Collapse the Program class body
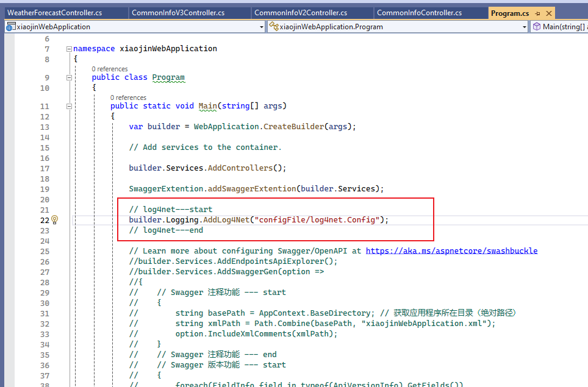Screen dimensions: 588x387 pyautogui.click(x=68, y=77)
